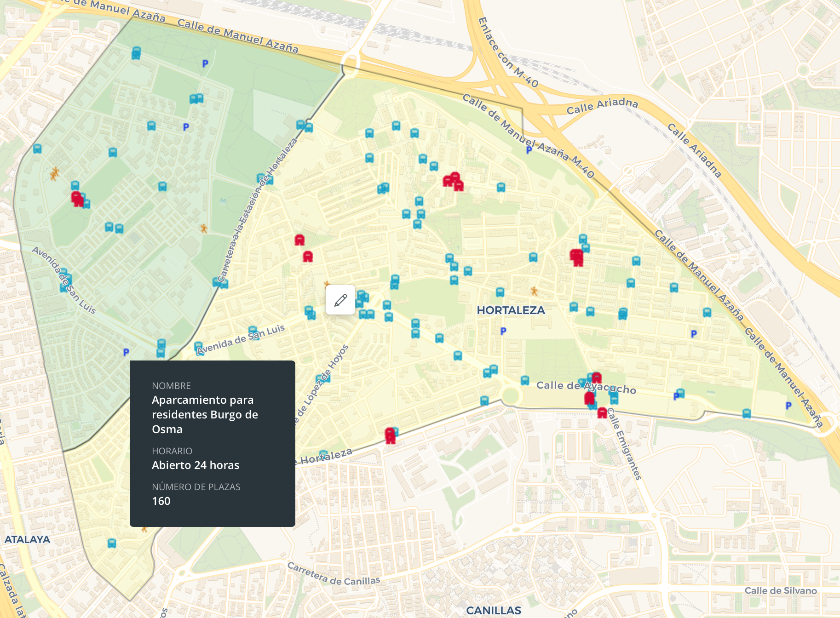Click red metro marker cluster inside the green zone
This screenshot has height=618, width=840.
pos(77,199)
